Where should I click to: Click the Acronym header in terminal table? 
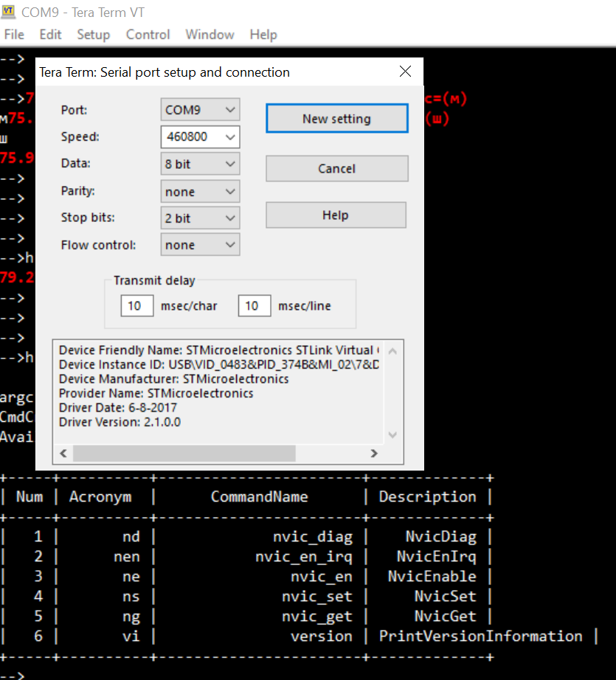pos(100,496)
